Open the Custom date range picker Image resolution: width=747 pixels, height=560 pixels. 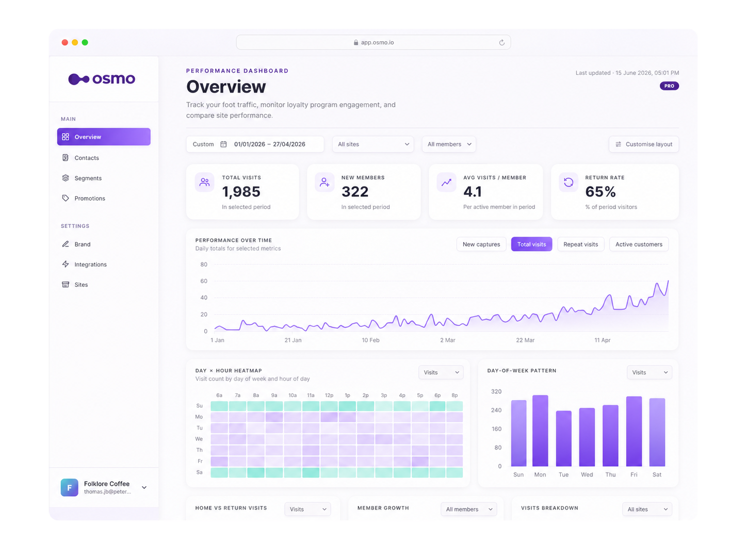[255, 144]
